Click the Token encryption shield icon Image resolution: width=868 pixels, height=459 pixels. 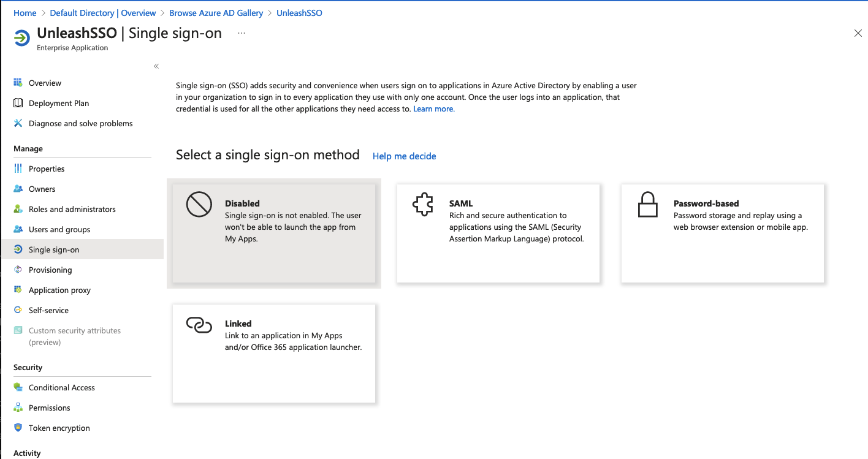coord(18,428)
